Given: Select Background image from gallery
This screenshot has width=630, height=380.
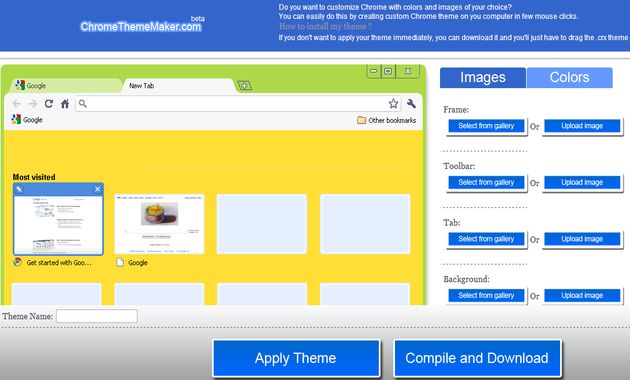Looking at the screenshot, I should pos(486,296).
